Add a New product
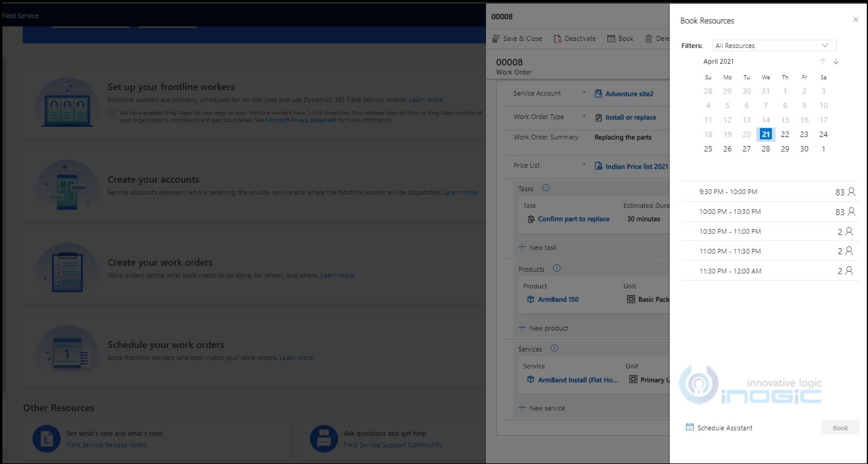The width and height of the screenshot is (868, 464). point(543,328)
